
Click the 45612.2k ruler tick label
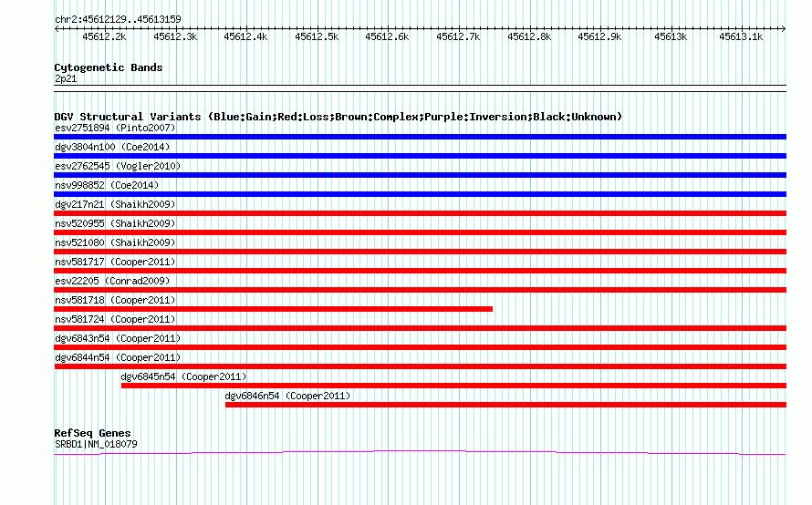pos(104,36)
